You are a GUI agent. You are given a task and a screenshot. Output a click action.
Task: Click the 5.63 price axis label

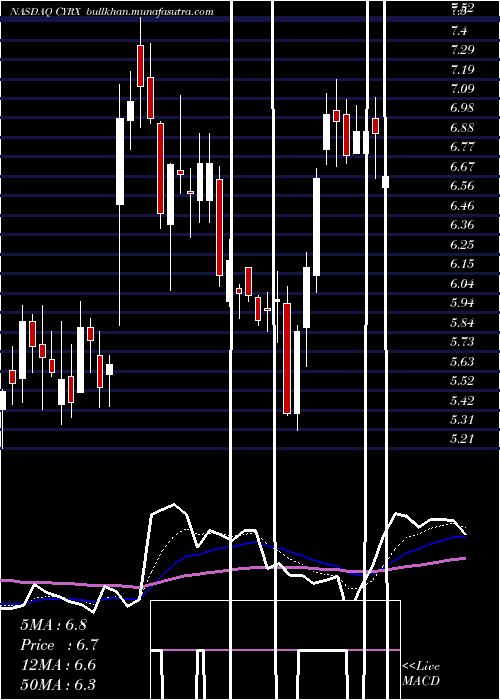462,361
